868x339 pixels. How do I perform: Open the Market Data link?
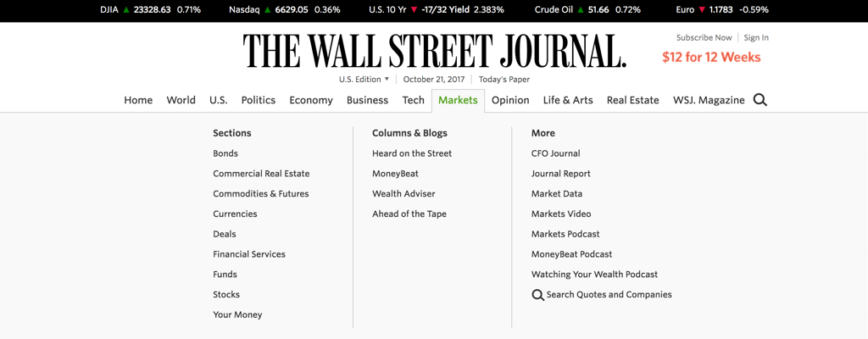[557, 194]
